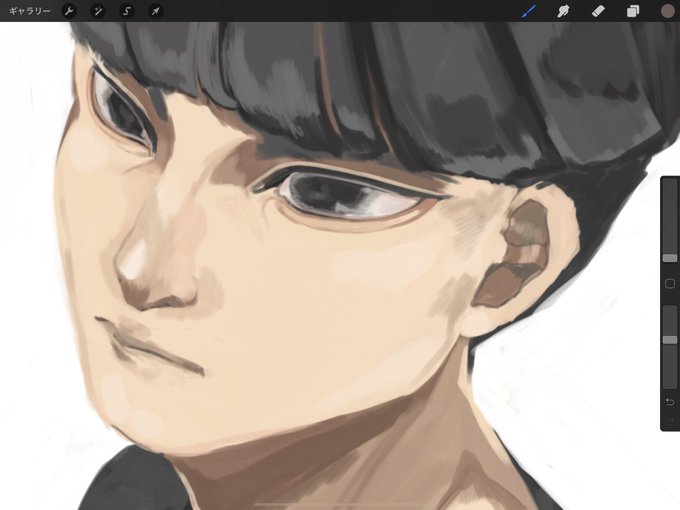Undo the last stroke with sidebar arrow
680x510 pixels.
[x=670, y=402]
